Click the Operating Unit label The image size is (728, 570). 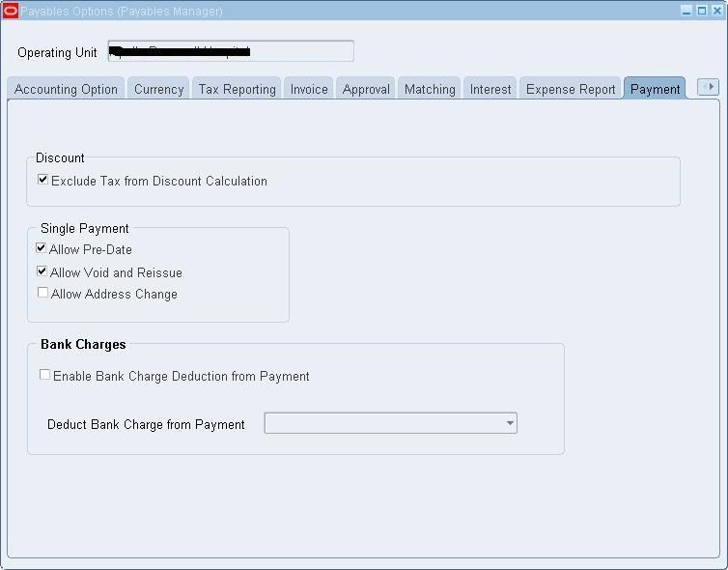57,52
